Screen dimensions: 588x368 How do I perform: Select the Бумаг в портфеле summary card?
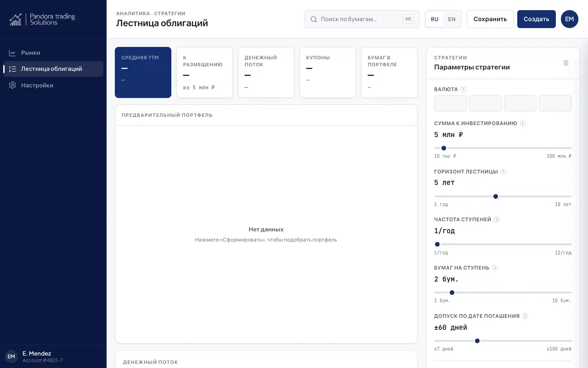389,73
